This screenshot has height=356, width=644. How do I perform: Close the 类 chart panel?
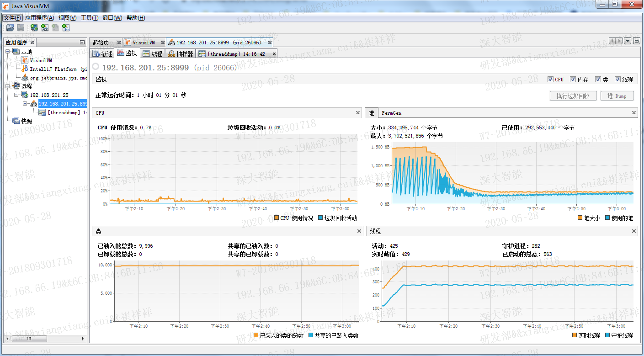[x=359, y=231]
